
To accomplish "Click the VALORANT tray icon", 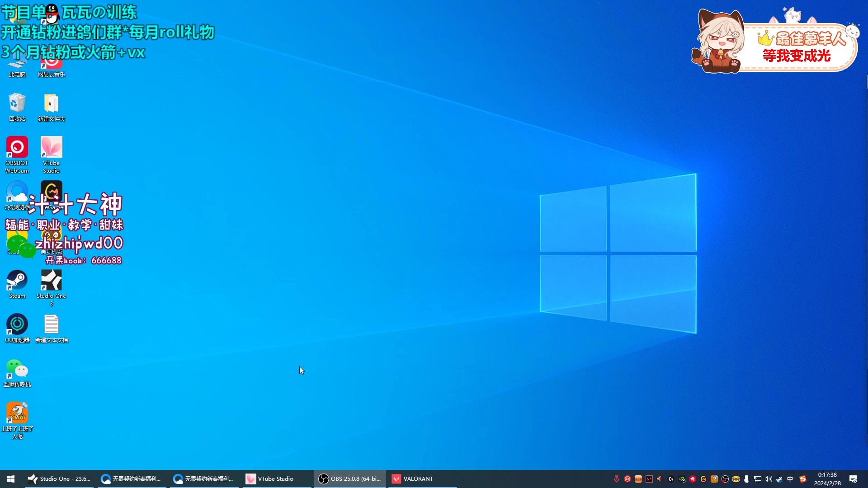I will click(649, 479).
